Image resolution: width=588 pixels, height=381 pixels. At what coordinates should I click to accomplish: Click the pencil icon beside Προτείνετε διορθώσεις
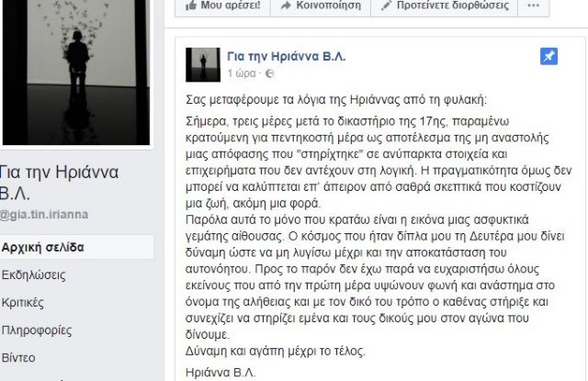tap(386, 6)
